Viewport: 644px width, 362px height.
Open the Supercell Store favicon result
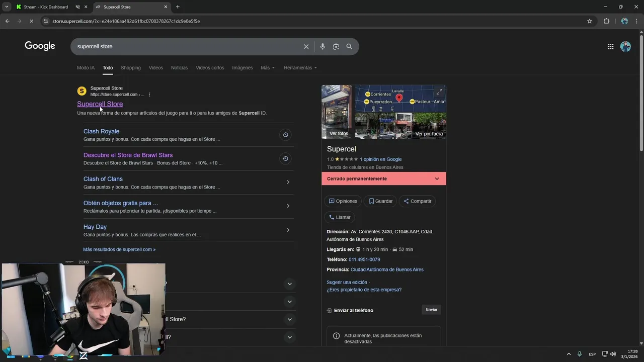point(82,91)
